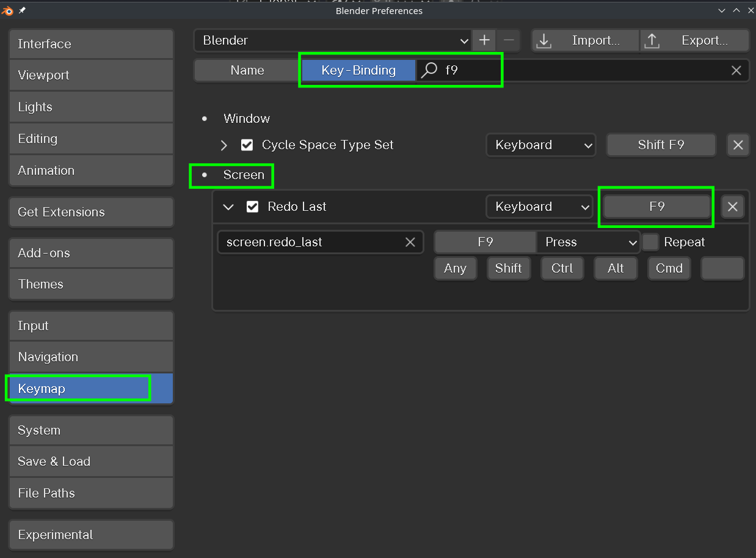The width and height of the screenshot is (756, 558).
Task: Toggle the Shift modifier
Action: click(508, 268)
